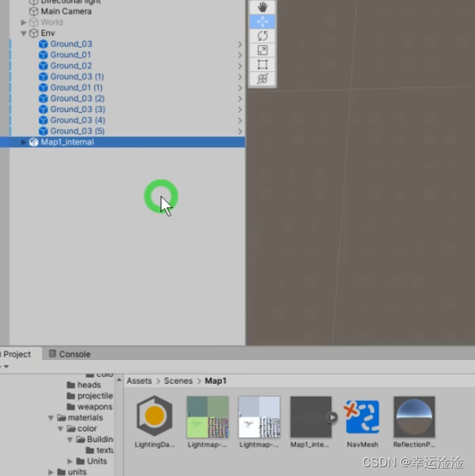
Task: Select the LightingData asset
Action: pos(154,416)
